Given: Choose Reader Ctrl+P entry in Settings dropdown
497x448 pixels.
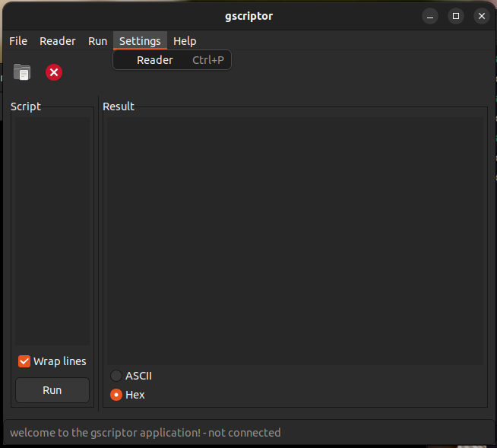Looking at the screenshot, I should click(172, 60).
